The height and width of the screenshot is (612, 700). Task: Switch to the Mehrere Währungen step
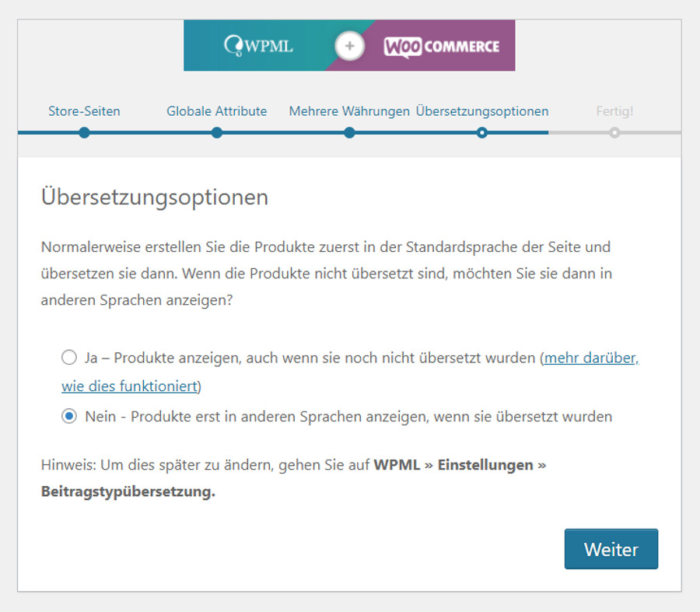point(349,111)
